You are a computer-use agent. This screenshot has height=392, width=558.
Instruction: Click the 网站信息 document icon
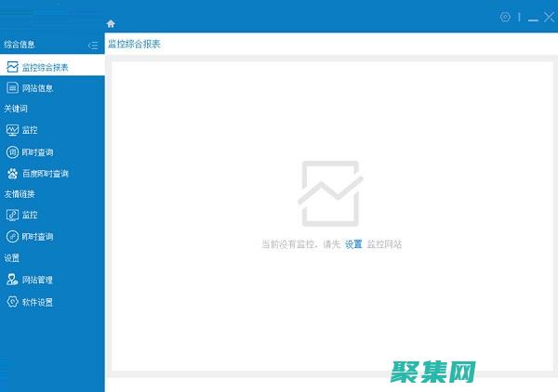[x=12, y=88]
